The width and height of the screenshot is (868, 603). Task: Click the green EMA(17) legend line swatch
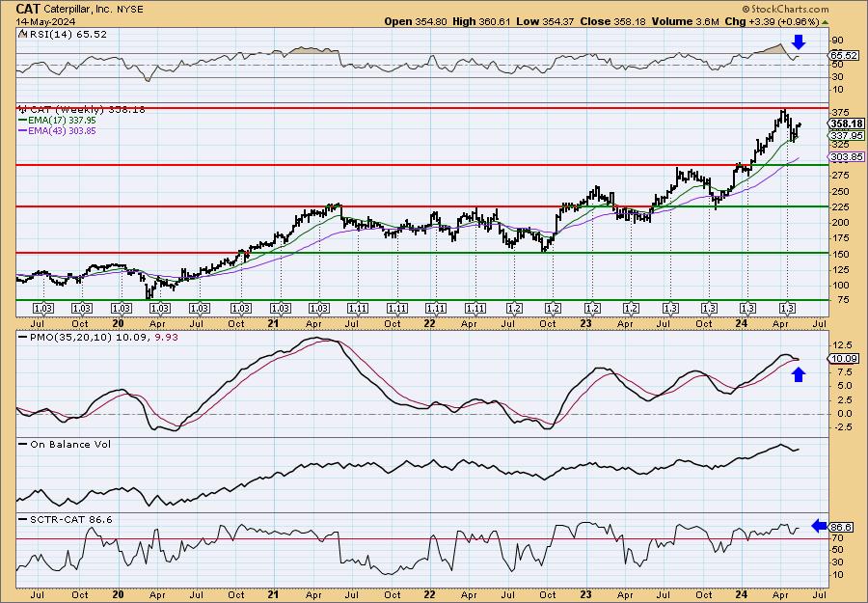click(23, 121)
